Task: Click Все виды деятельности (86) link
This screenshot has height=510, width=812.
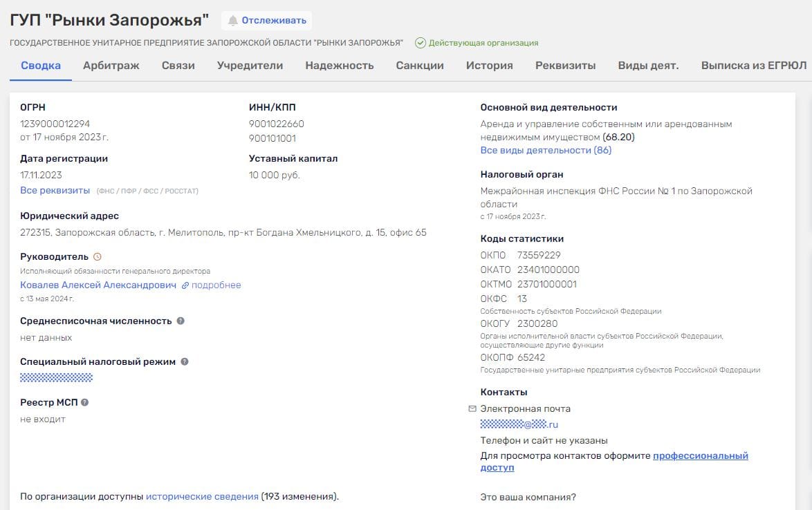Action: tap(546, 150)
